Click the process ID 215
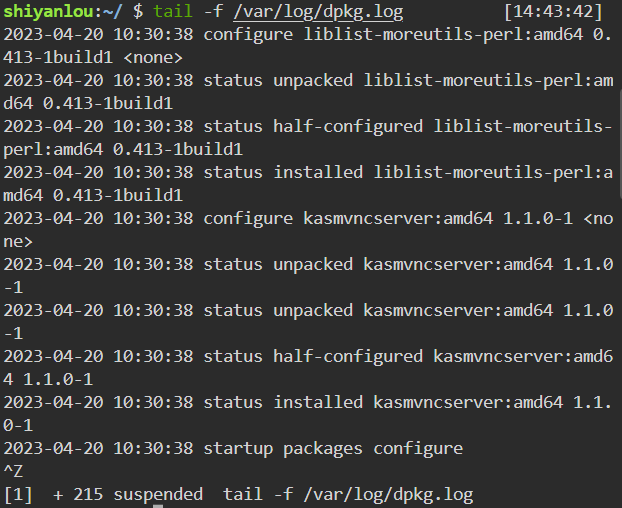Screen dimensions: 622x508 coord(88,494)
